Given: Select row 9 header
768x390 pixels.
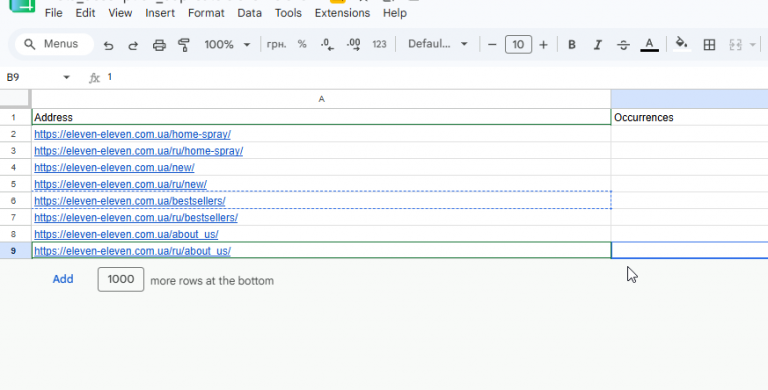Looking at the screenshot, I should tap(13, 251).
